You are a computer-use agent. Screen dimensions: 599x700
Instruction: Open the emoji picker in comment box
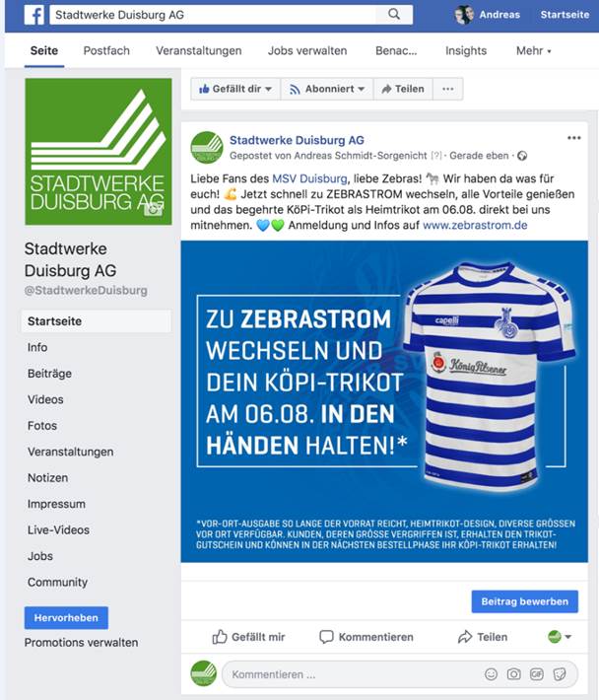491,674
